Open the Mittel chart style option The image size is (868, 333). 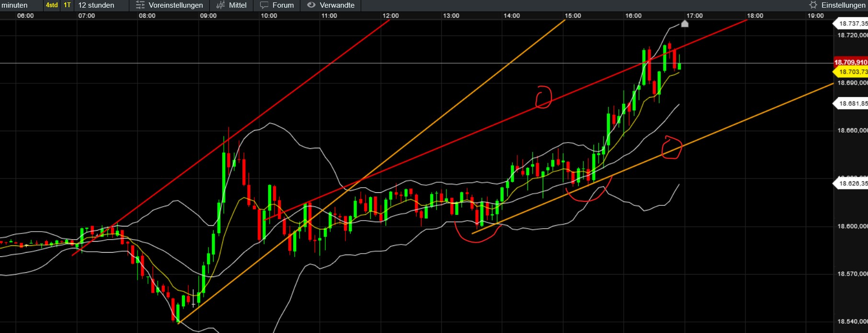click(x=231, y=5)
